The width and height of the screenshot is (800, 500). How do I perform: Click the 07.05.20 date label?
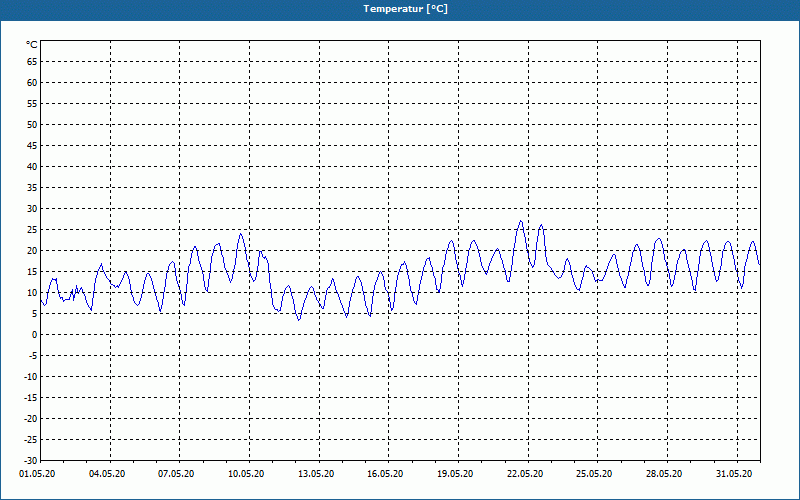[x=176, y=474]
